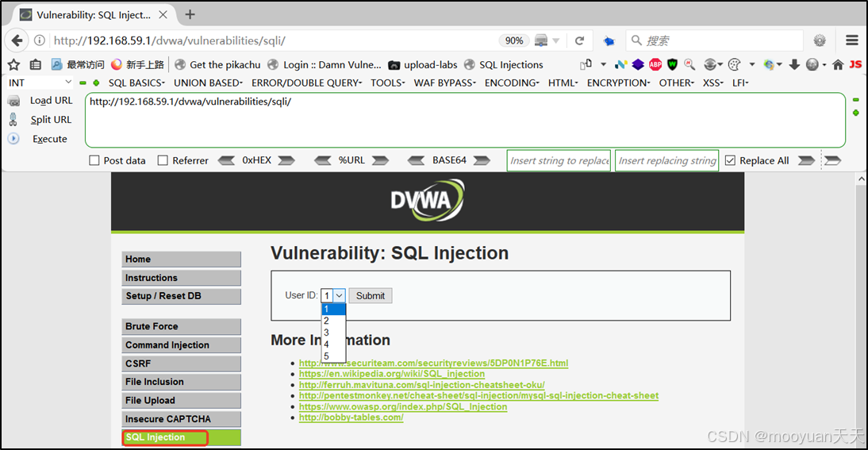Open the XSS menu in HackBar
This screenshot has width=868, height=450.
[713, 83]
